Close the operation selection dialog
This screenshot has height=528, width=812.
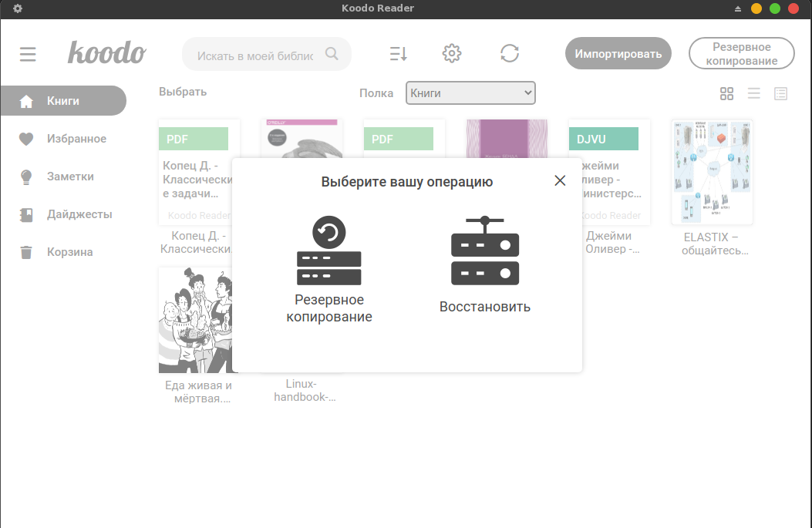click(560, 180)
